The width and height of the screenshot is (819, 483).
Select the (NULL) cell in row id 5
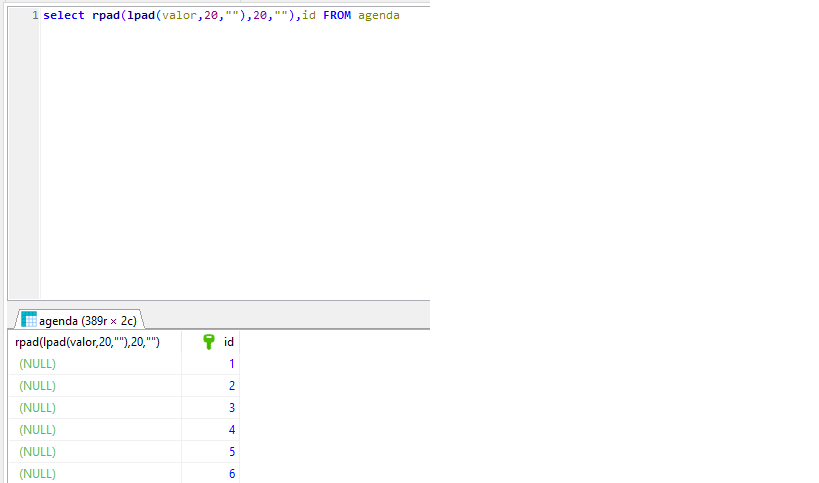(38, 452)
